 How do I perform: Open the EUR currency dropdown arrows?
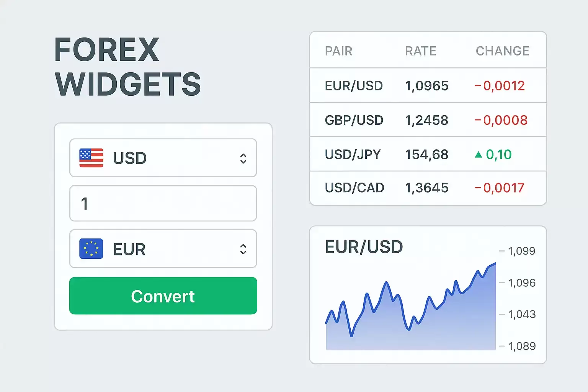pyautogui.click(x=243, y=249)
